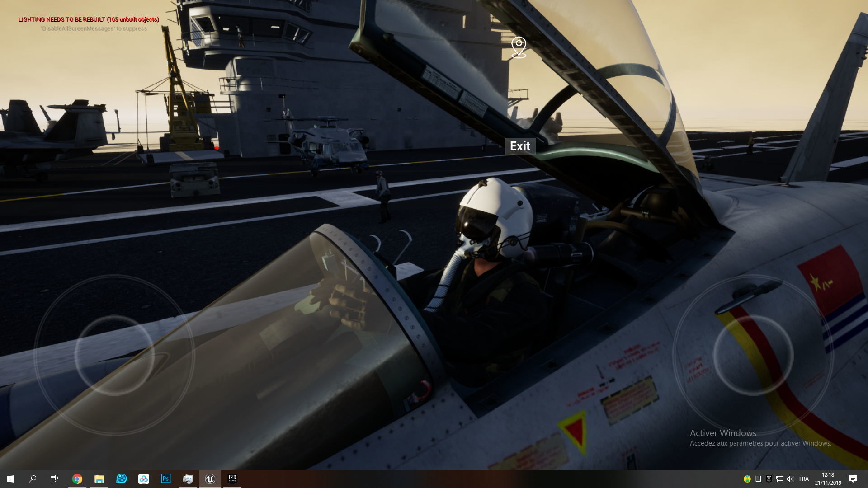Viewport: 868px width, 488px height.
Task: Open Windows taskbar search
Action: (33, 479)
